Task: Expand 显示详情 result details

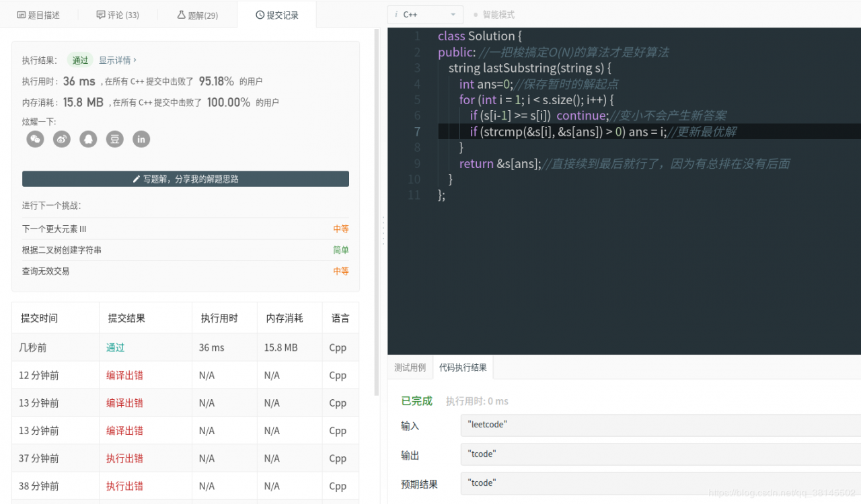Action: [x=118, y=60]
